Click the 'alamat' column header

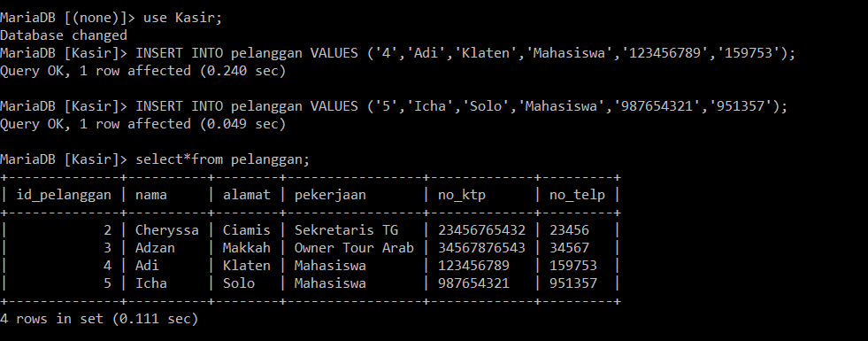point(247,195)
